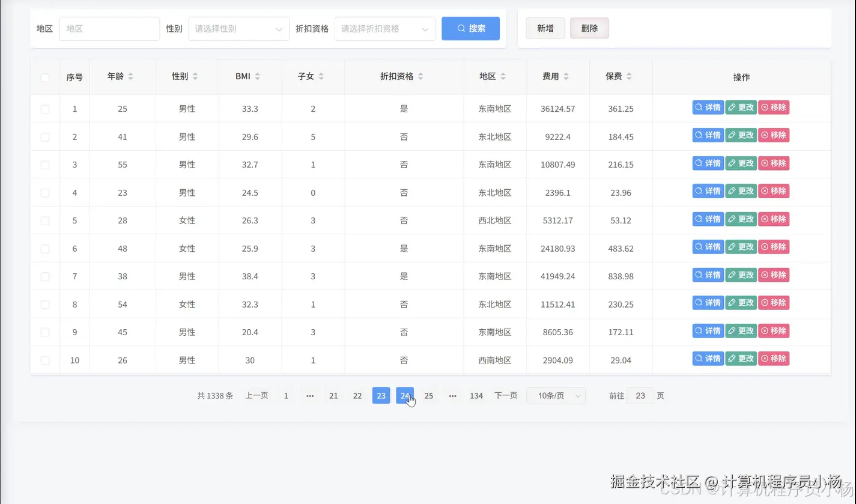This screenshot has height=504, width=856.
Task: Select current page 23 in pagination
Action: (x=381, y=396)
